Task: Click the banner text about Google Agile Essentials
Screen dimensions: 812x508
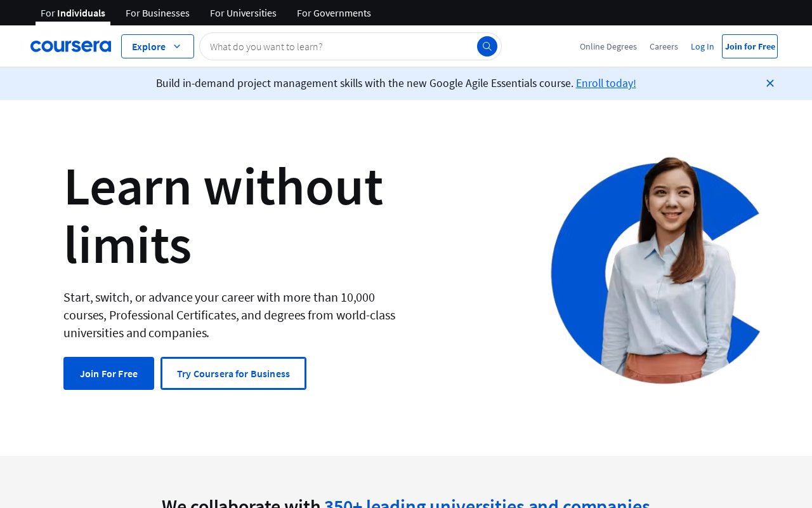Action: coord(365,83)
